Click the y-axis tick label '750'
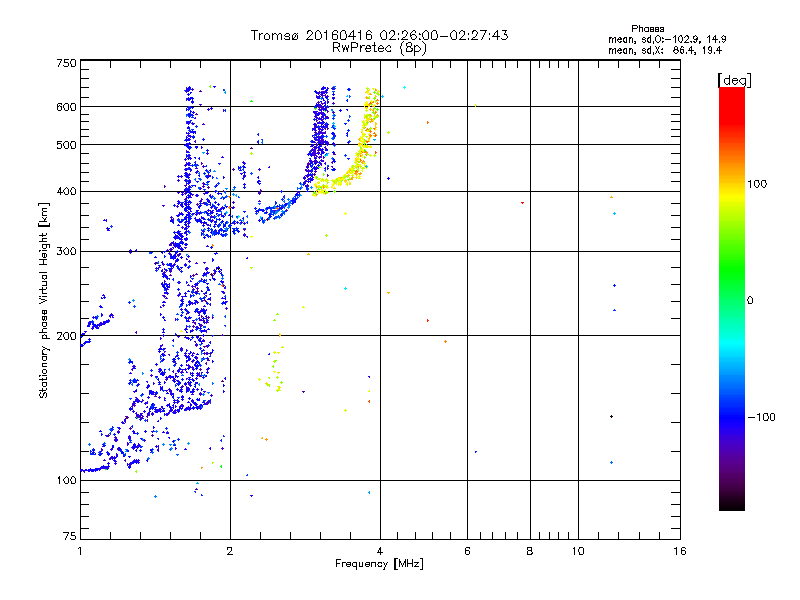The width and height of the screenshot is (800, 600). (x=66, y=63)
